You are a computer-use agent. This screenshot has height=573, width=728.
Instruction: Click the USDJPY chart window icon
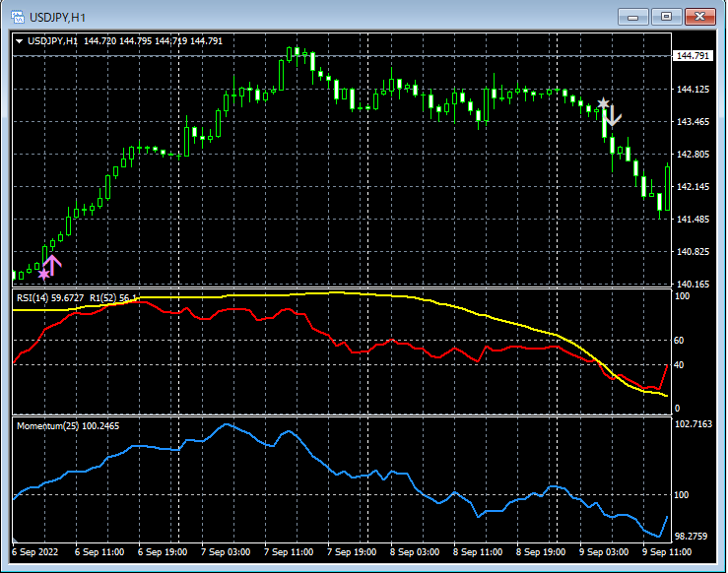click(x=18, y=17)
